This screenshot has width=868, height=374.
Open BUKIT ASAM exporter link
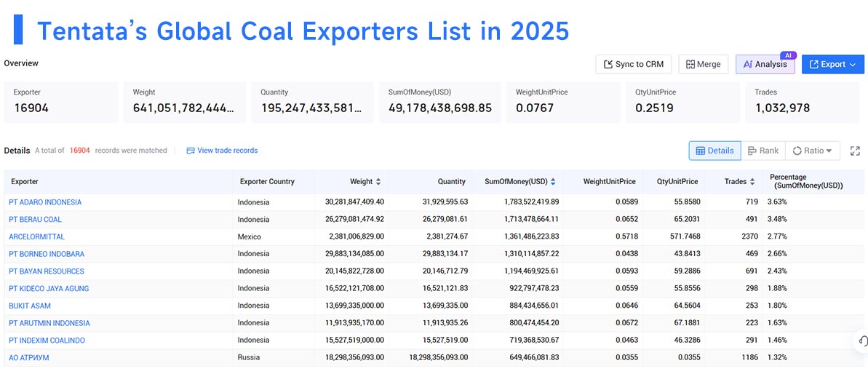pyautogui.click(x=30, y=306)
